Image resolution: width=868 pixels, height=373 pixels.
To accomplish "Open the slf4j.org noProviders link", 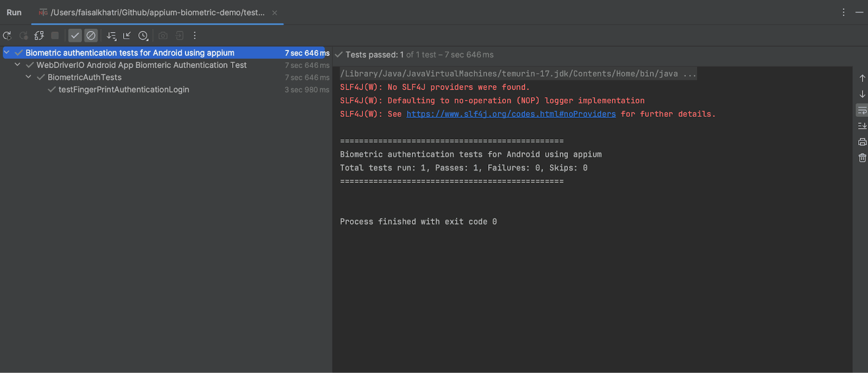I will [x=511, y=114].
